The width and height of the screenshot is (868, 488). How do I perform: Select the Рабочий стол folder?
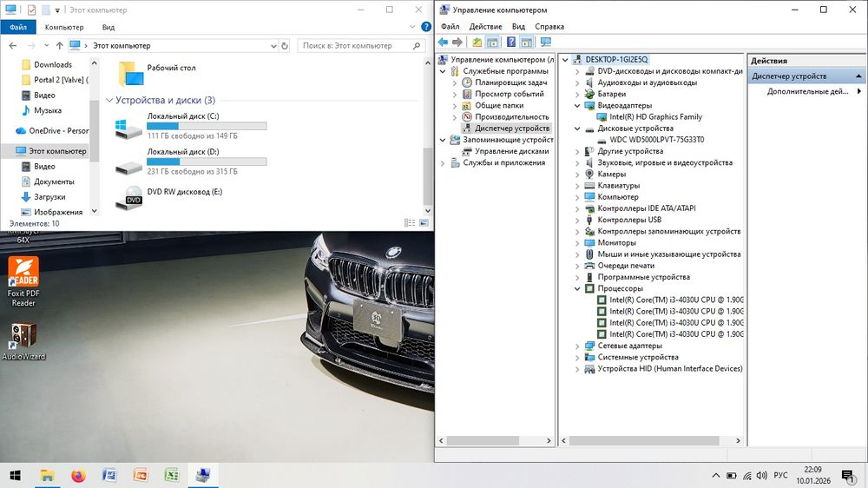pos(157,73)
